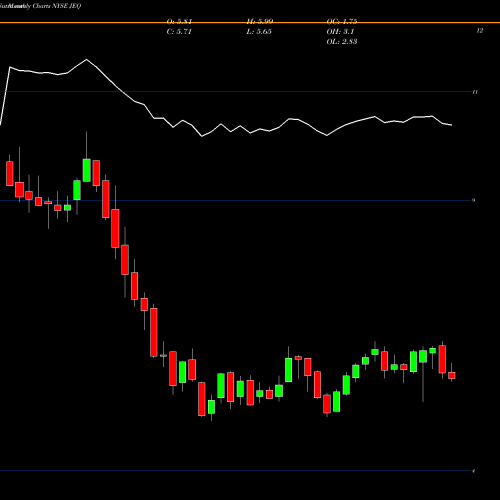The width and height of the screenshot is (500, 500).
Task: Click the last (most recent) red candlestick
Action: click(452, 375)
